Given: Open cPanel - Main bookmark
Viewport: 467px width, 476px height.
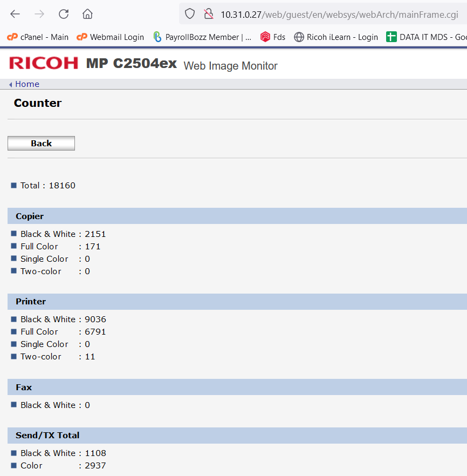Looking at the screenshot, I should (x=38, y=37).
